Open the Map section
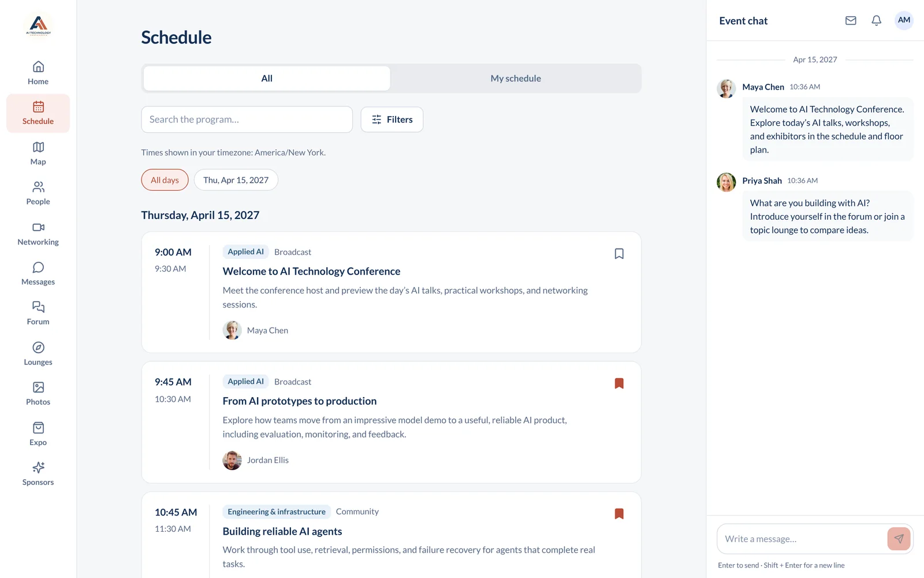The height and width of the screenshot is (578, 924). point(38,154)
